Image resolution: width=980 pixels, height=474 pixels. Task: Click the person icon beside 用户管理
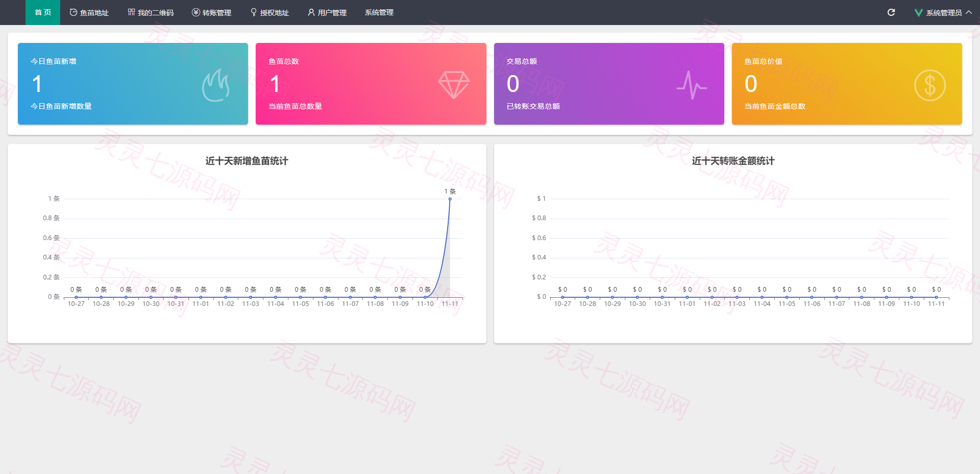(x=311, y=12)
